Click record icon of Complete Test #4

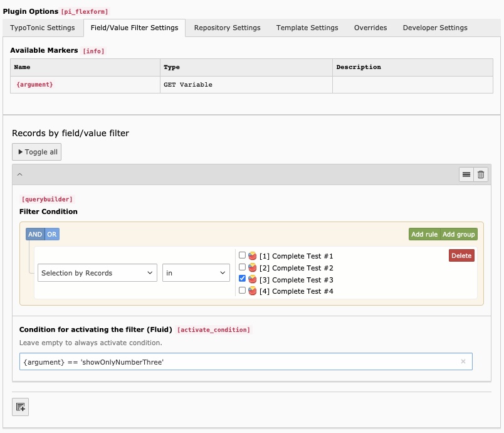[253, 291]
